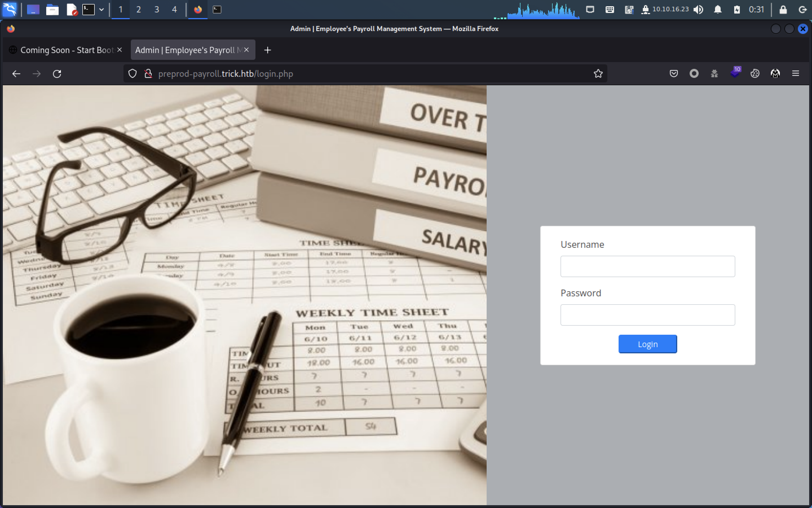This screenshot has height=508, width=812.
Task: Open the Firefox hamburger menu
Action: coord(796,74)
